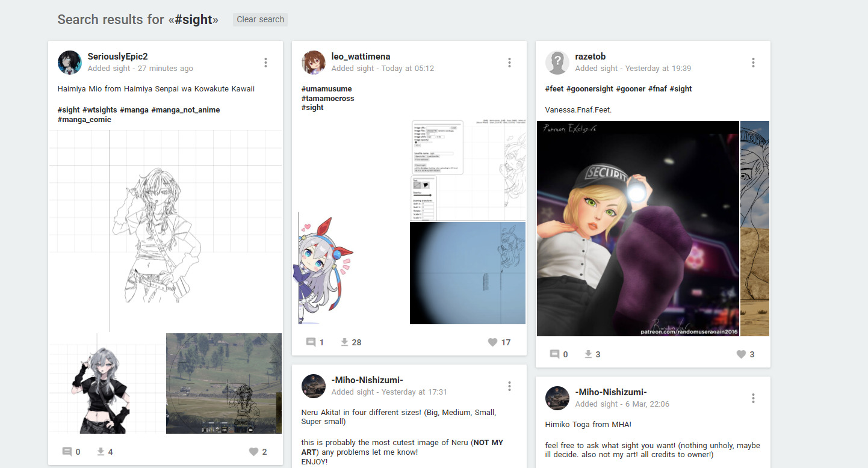
Task: Click download icon on razetob's post
Action: 589,354
